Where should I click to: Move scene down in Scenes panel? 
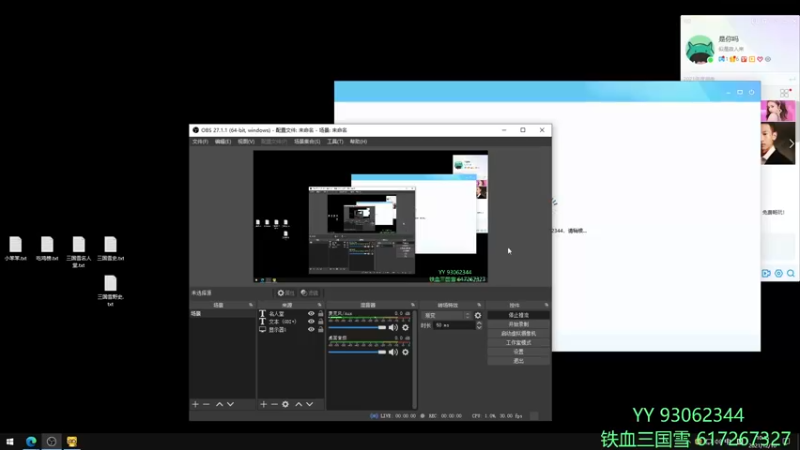[x=231, y=404]
